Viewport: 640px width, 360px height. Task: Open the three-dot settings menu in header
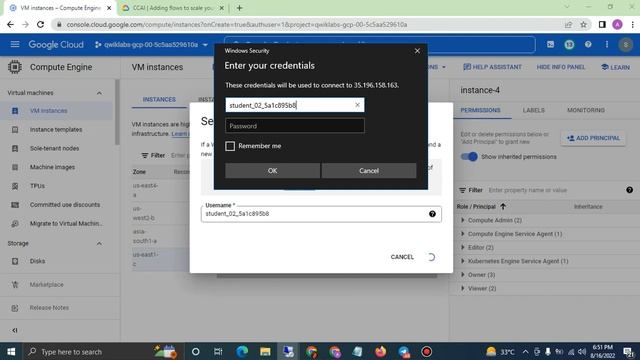pos(607,44)
